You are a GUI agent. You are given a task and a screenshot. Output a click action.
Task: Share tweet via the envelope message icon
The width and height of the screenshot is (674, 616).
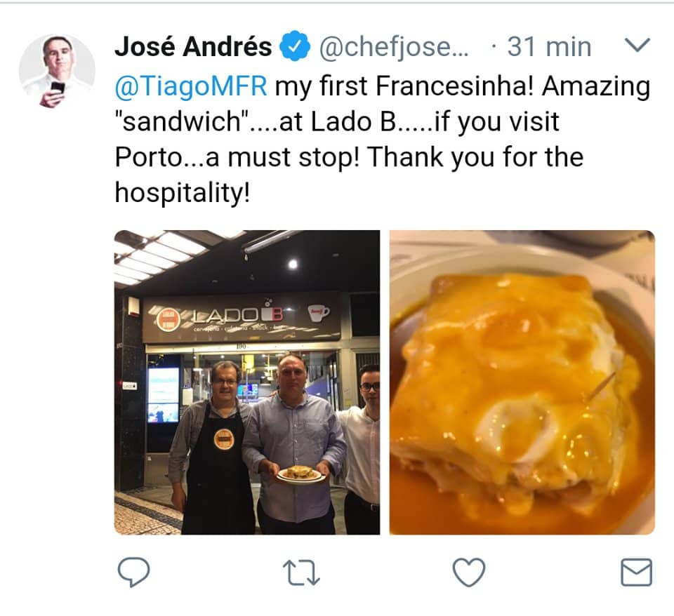[637, 573]
